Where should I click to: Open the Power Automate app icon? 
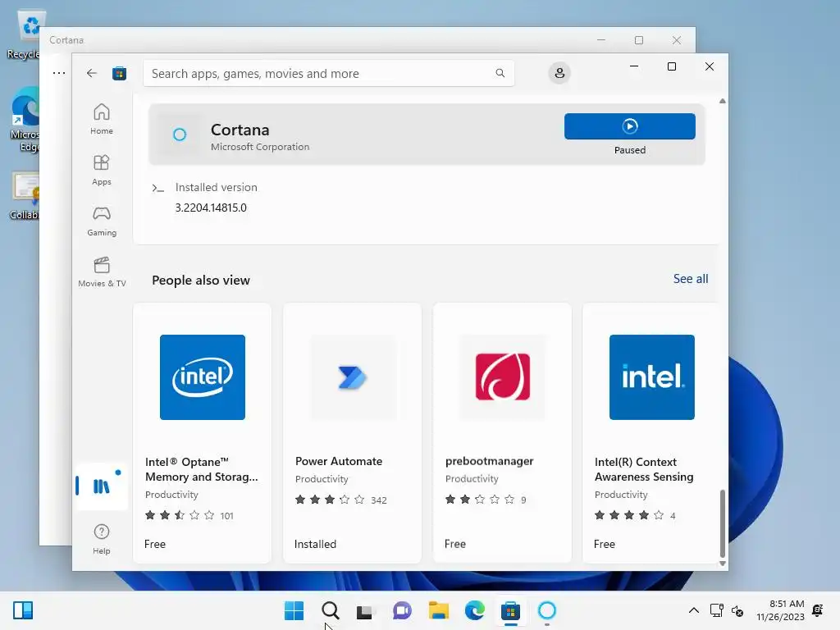352,377
